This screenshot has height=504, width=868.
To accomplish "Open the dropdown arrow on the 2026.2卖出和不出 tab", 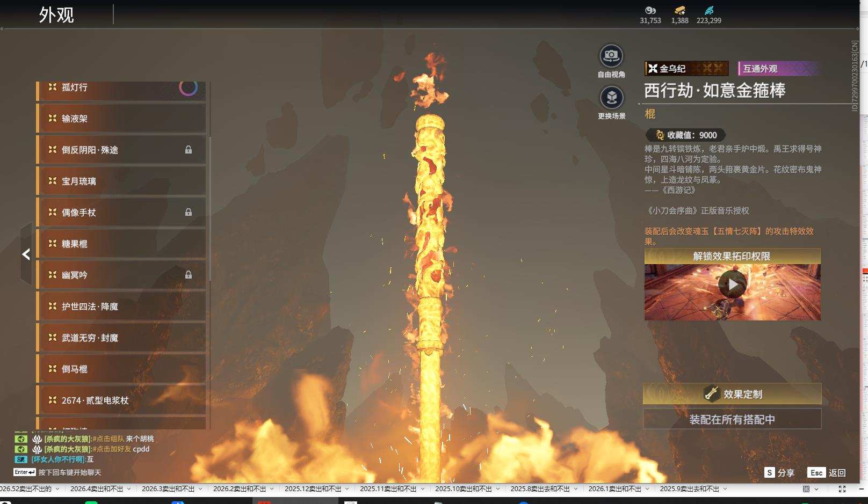I will (272, 489).
